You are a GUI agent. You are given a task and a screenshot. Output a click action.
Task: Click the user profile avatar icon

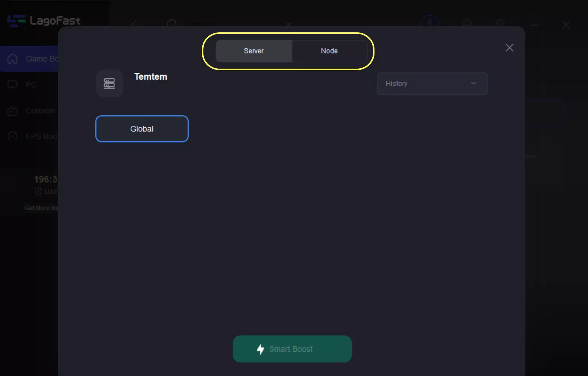coord(430,23)
